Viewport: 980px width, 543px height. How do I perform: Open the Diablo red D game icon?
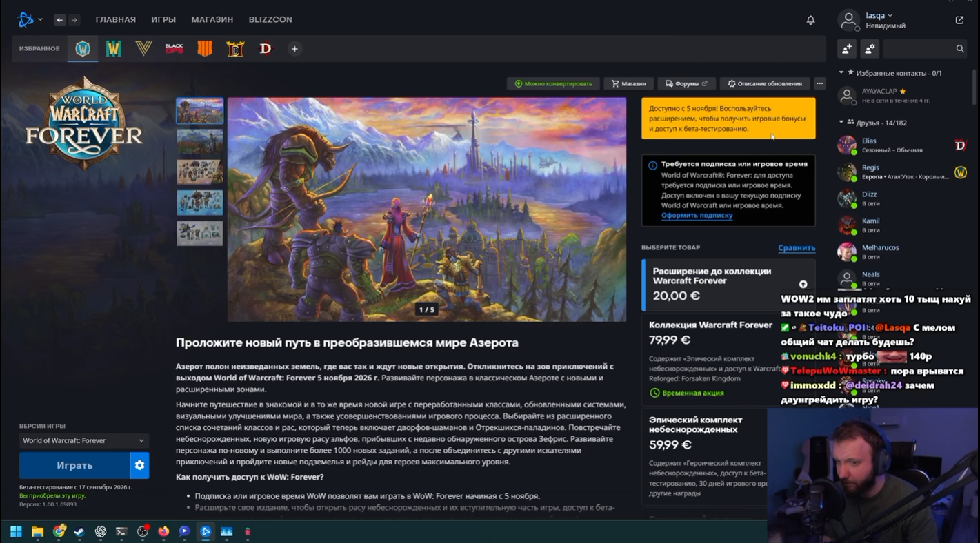click(x=266, y=49)
